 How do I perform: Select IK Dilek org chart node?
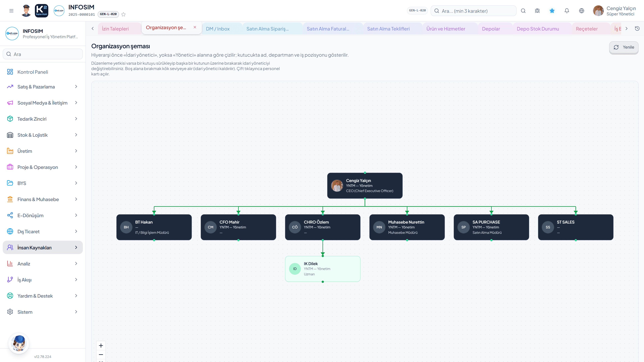(x=323, y=269)
